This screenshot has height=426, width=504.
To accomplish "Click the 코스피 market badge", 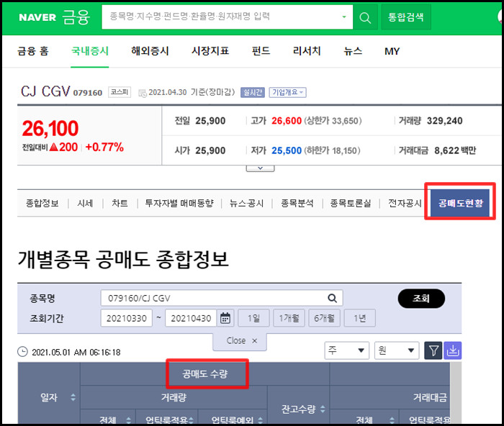I will (120, 92).
